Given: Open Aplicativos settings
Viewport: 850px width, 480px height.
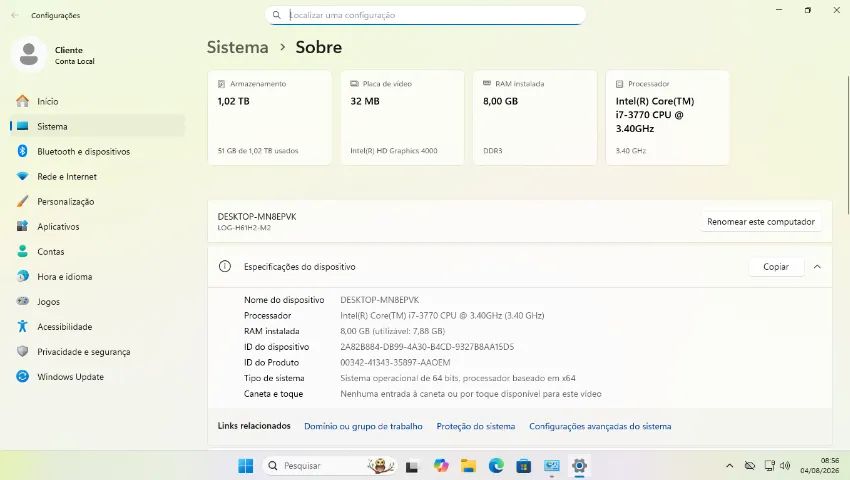Looking at the screenshot, I should pyautogui.click(x=98, y=226).
